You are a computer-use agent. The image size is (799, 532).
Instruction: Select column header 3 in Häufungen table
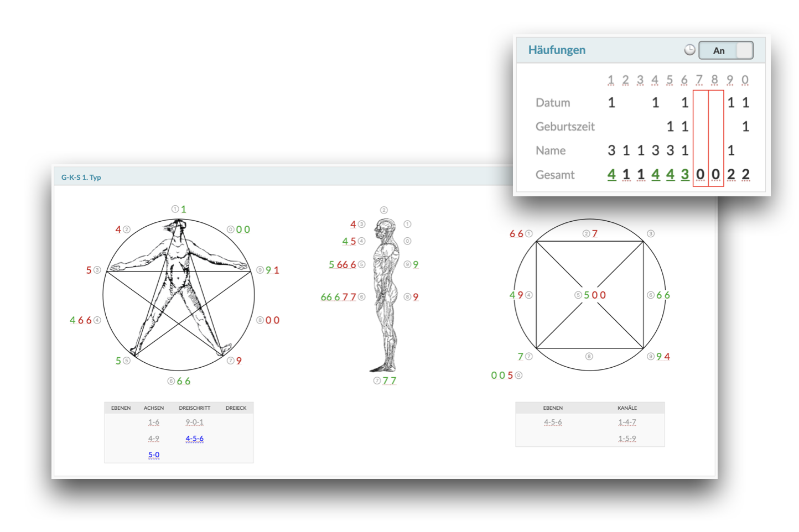tap(640, 80)
